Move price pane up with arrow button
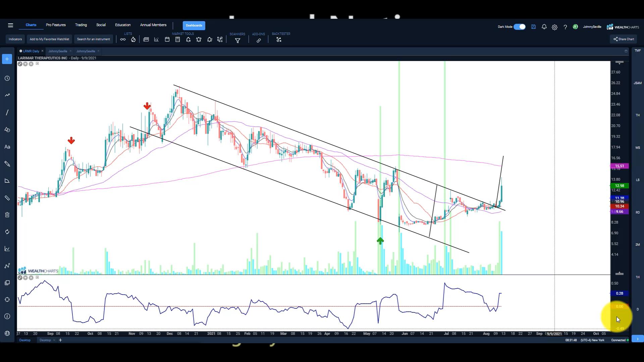The height and width of the screenshot is (362, 644). coord(31,64)
